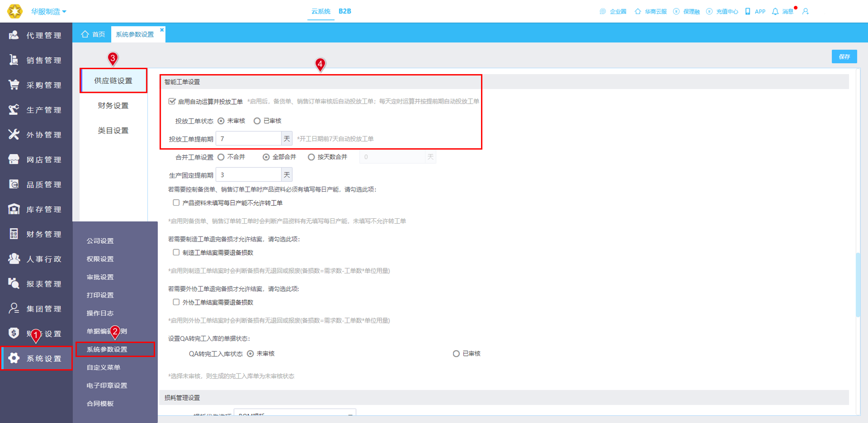Click the page vertical scrollbar
868x423 pixels.
tap(858, 285)
